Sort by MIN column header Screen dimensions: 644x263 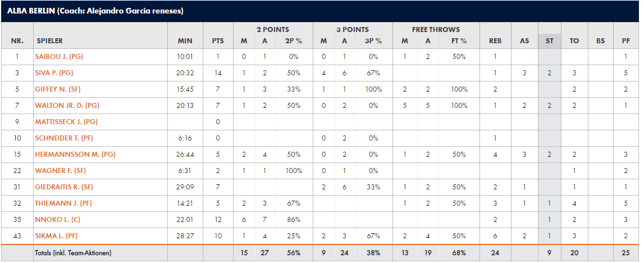pyautogui.click(x=185, y=41)
